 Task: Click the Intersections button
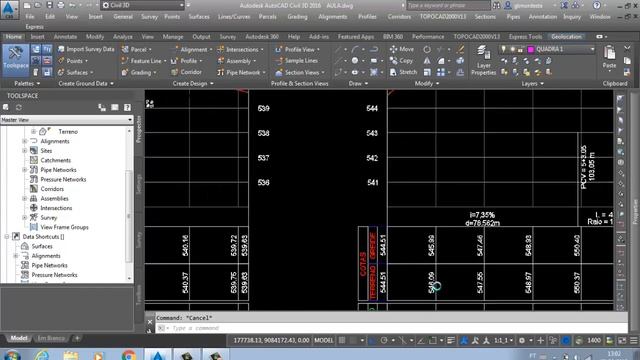(240, 49)
